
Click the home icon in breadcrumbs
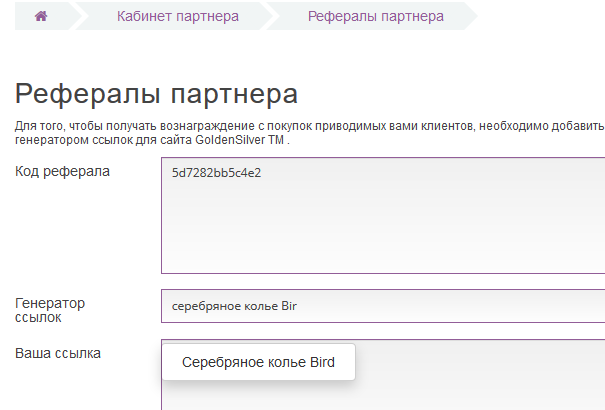[41, 16]
